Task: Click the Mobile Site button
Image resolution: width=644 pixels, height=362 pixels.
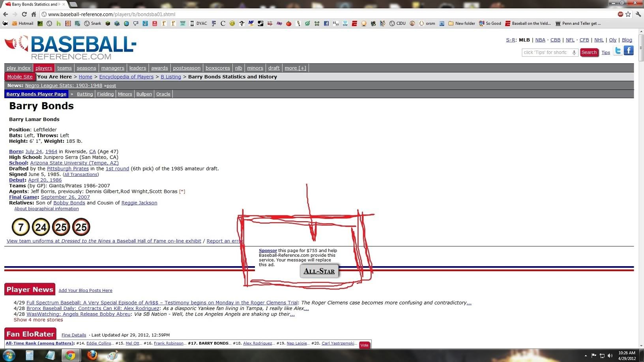Action: coord(20,77)
